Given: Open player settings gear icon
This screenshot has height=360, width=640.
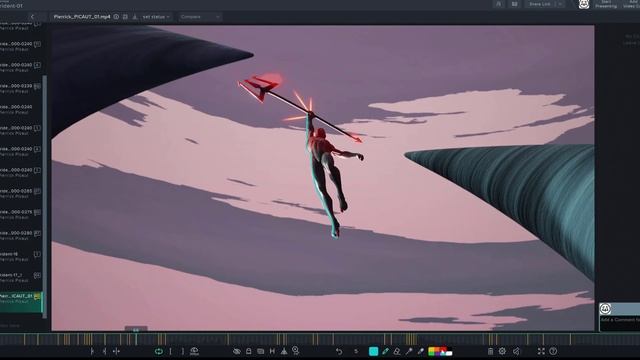Looking at the screenshot, I should click(502, 351).
